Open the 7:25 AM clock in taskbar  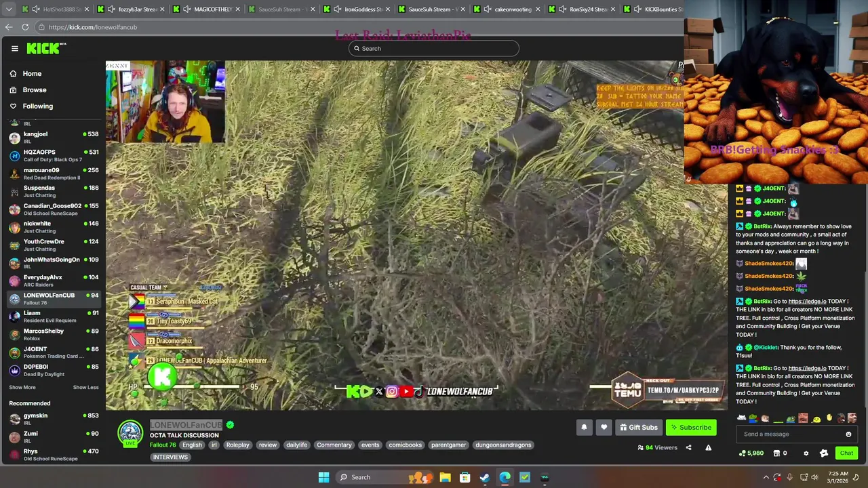point(838,477)
